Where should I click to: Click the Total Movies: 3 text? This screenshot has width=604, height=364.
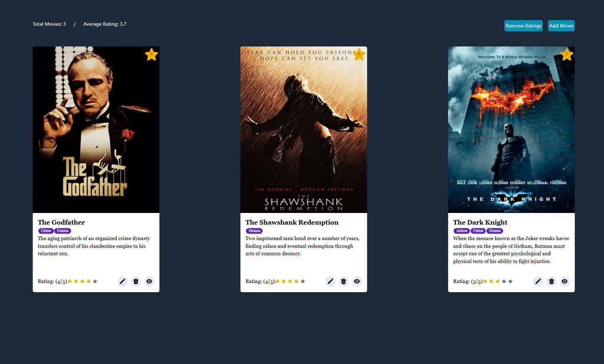click(x=49, y=24)
